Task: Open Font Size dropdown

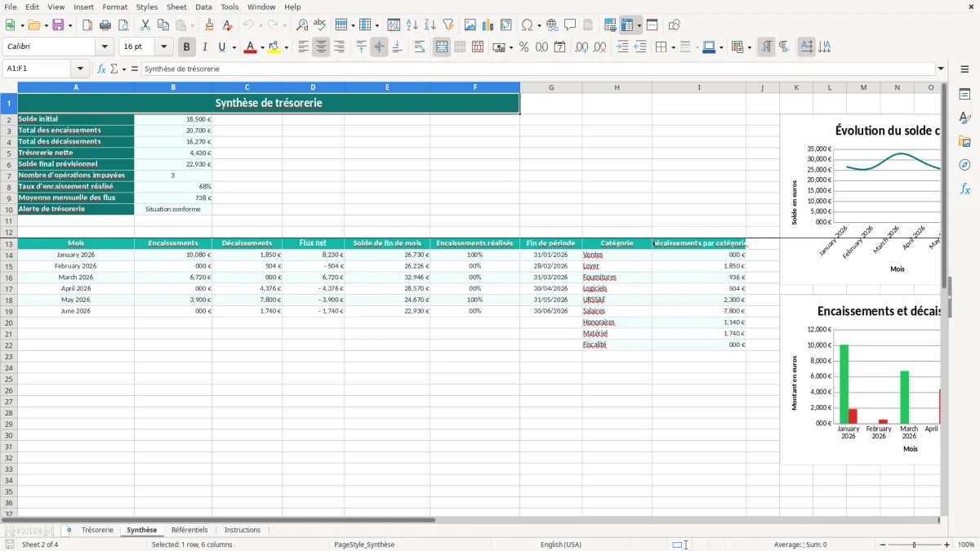Action: point(163,47)
